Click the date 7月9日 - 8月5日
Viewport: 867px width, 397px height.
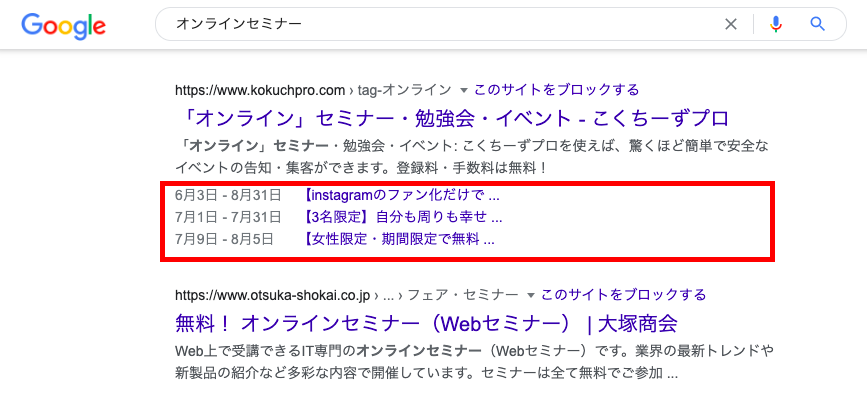pyautogui.click(x=224, y=239)
